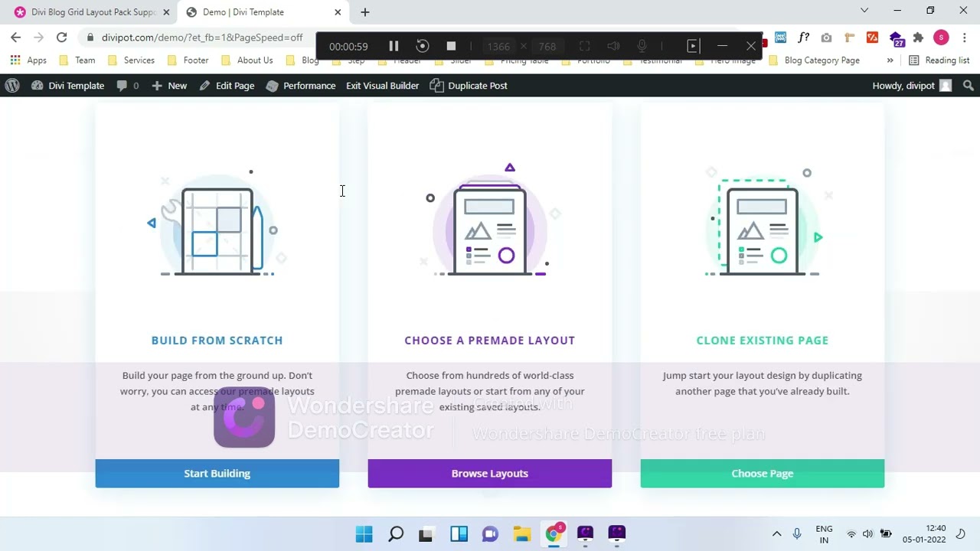980x551 pixels.
Task: Reload the current page
Action: pyautogui.click(x=61, y=37)
